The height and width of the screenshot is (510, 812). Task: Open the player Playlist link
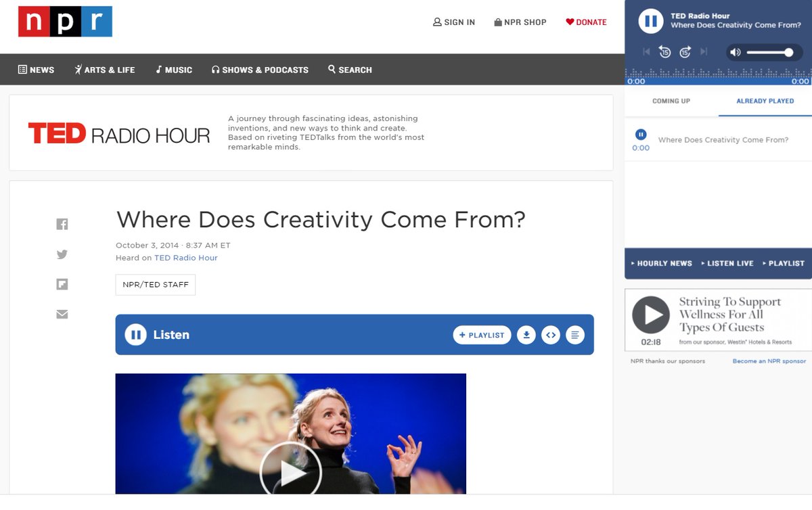(x=784, y=263)
